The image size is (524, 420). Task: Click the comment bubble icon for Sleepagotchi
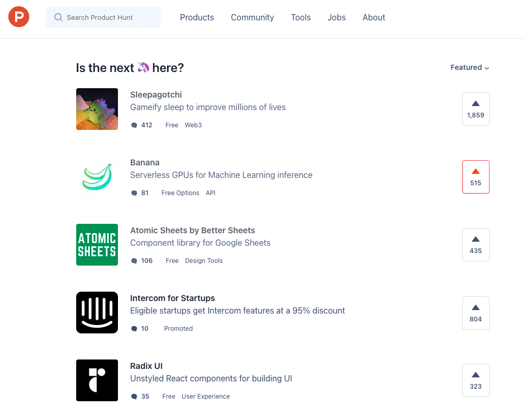coord(134,125)
